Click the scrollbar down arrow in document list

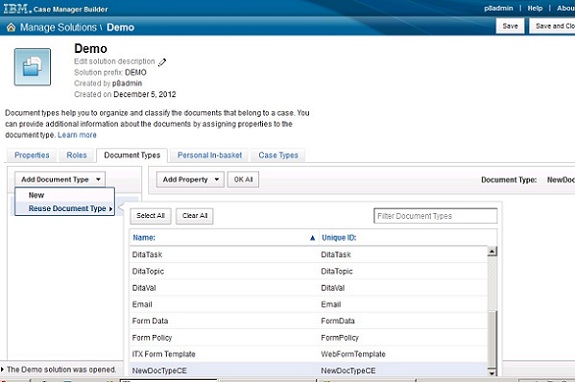pyautogui.click(x=492, y=372)
